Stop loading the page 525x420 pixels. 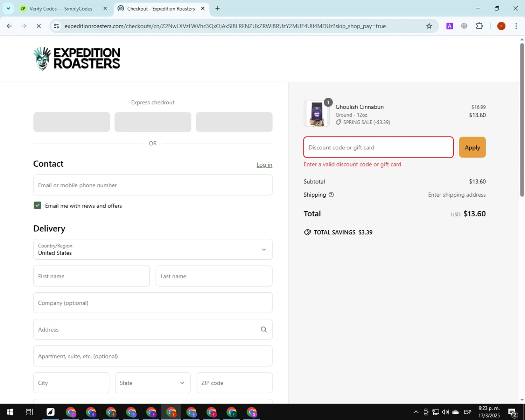38,26
